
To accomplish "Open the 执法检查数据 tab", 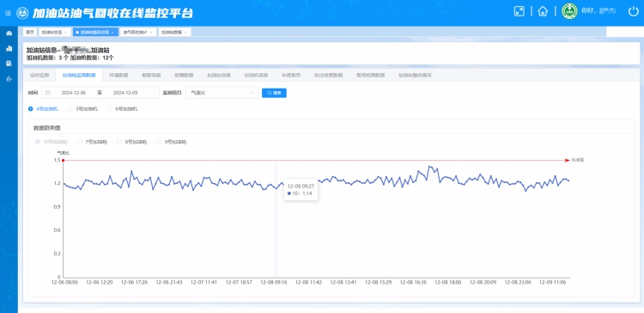I will [329, 76].
